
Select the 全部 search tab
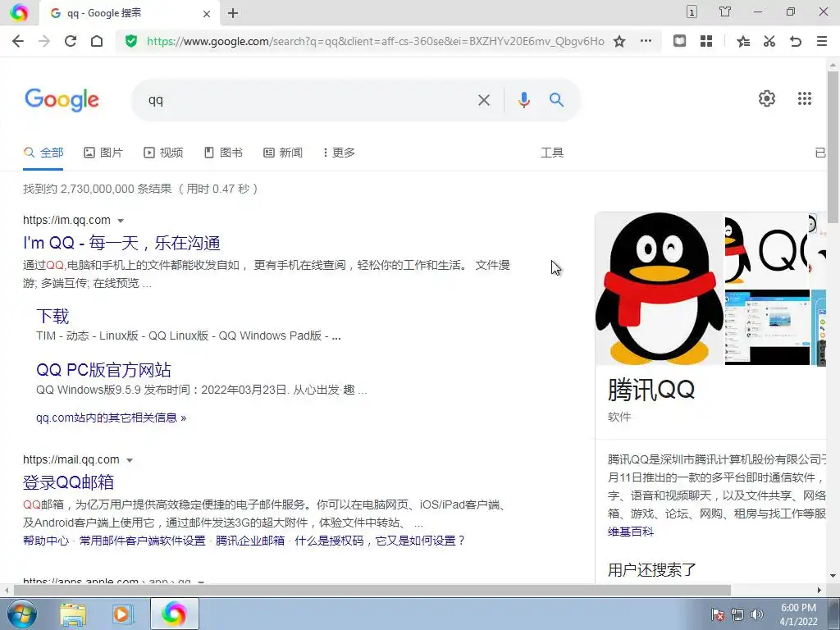click(43, 153)
